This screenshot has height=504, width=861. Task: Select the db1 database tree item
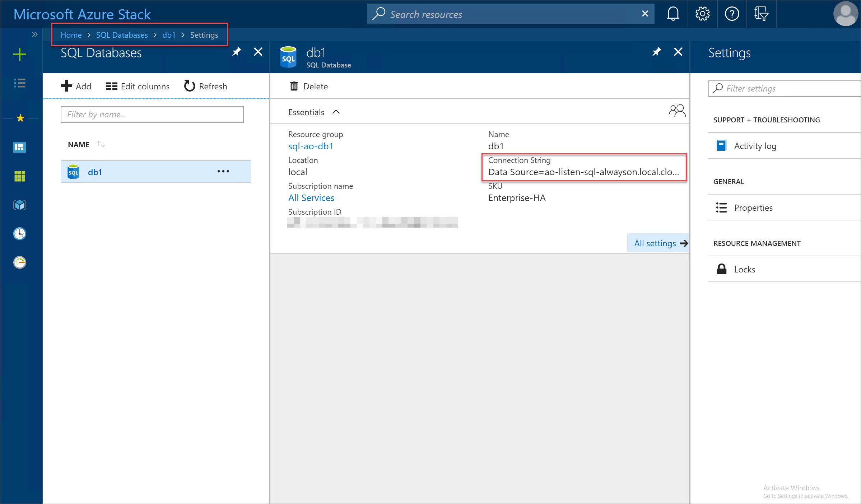(x=96, y=172)
